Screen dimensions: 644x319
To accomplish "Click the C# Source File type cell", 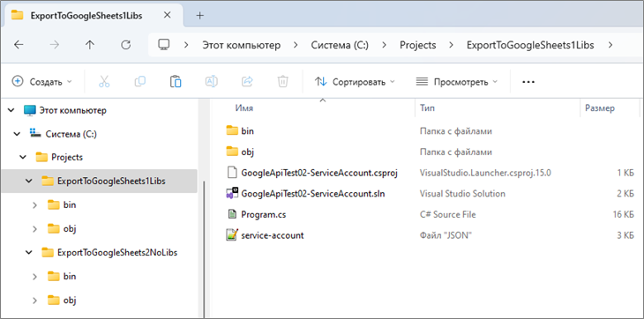I will pos(447,214).
